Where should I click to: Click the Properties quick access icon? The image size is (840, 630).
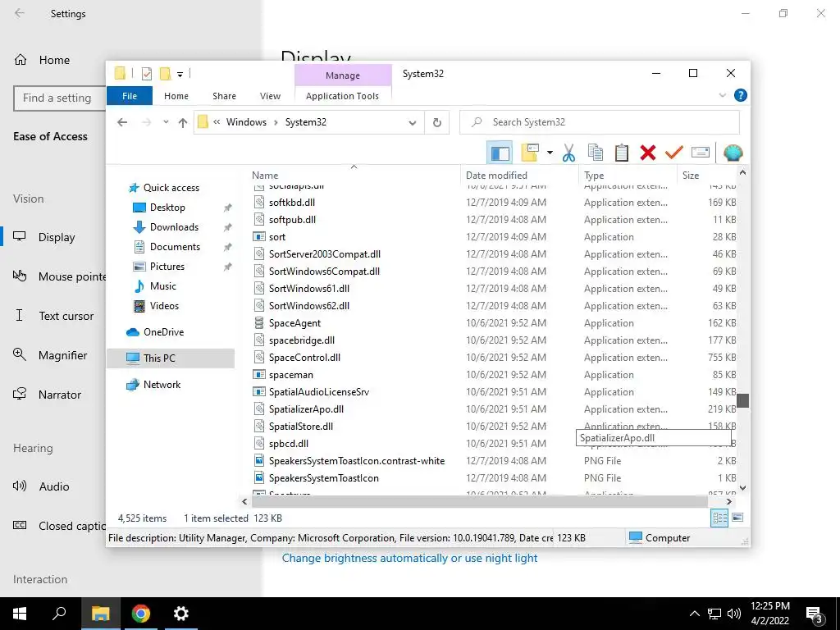(x=146, y=74)
